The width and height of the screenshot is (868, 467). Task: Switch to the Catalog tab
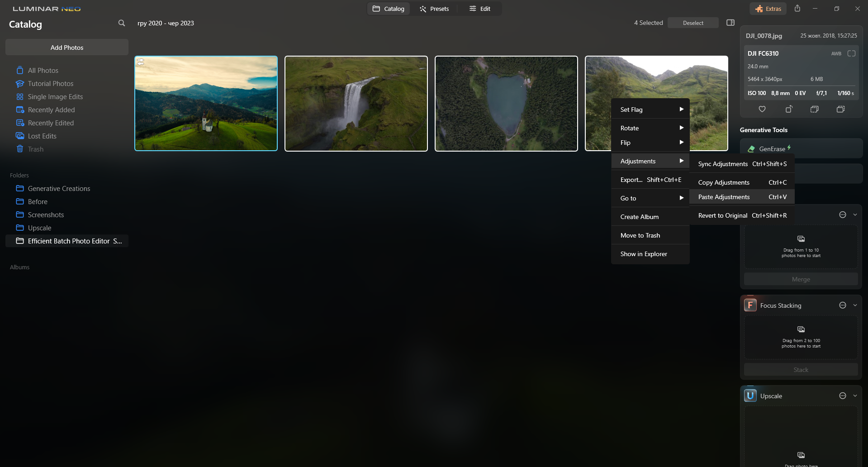point(389,9)
